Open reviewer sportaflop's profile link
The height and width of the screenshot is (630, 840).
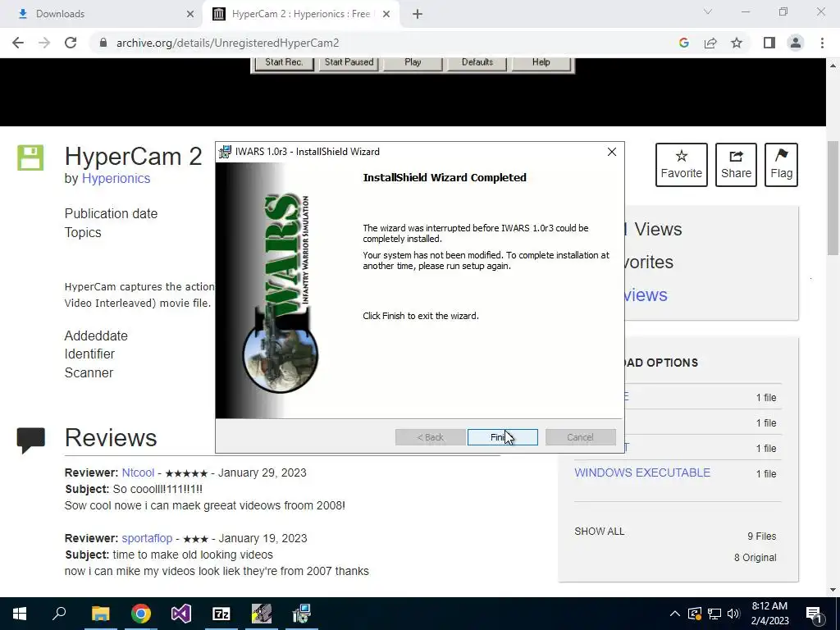(147, 538)
